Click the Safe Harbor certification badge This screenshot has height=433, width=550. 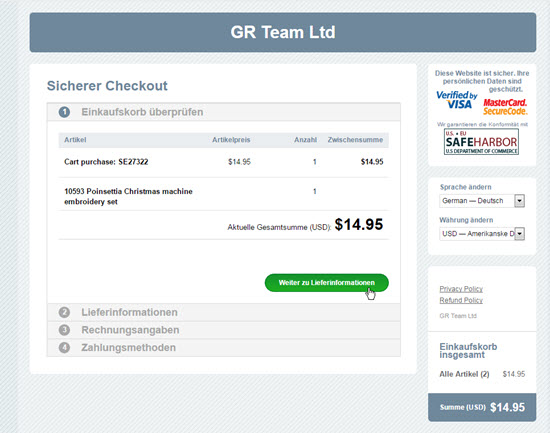click(481, 142)
